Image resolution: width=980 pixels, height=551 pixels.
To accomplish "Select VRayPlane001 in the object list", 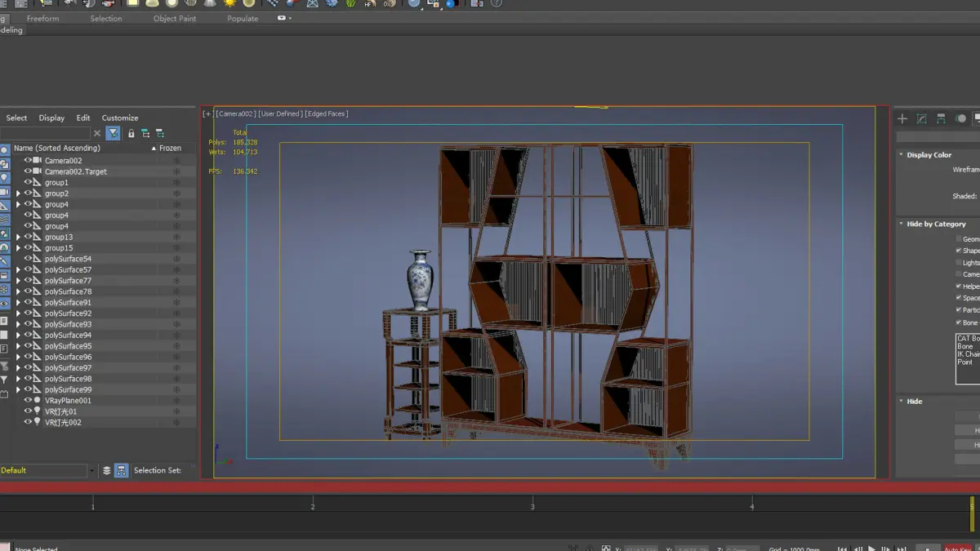I will [x=68, y=401].
